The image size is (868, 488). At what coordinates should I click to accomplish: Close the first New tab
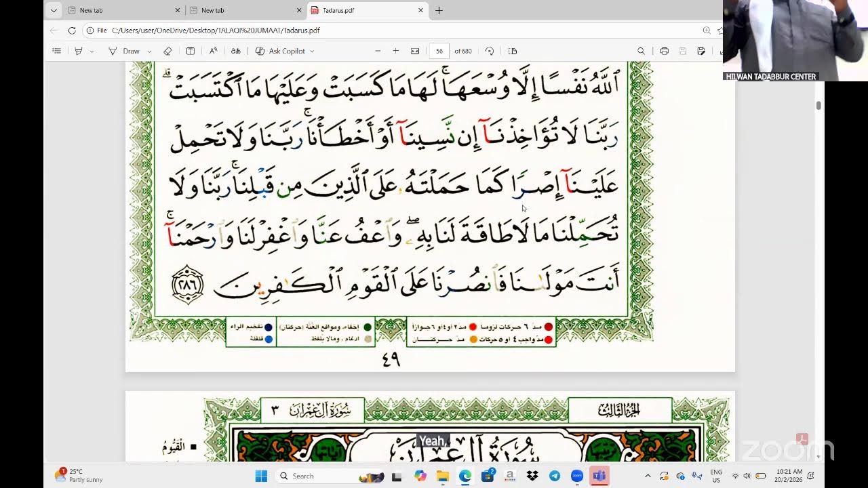(178, 10)
